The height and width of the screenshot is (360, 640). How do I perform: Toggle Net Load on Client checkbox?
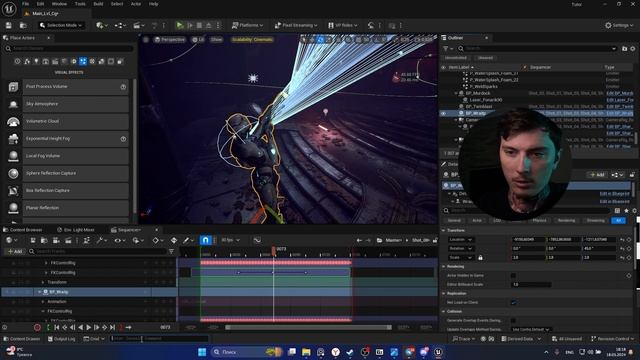tap(513, 302)
